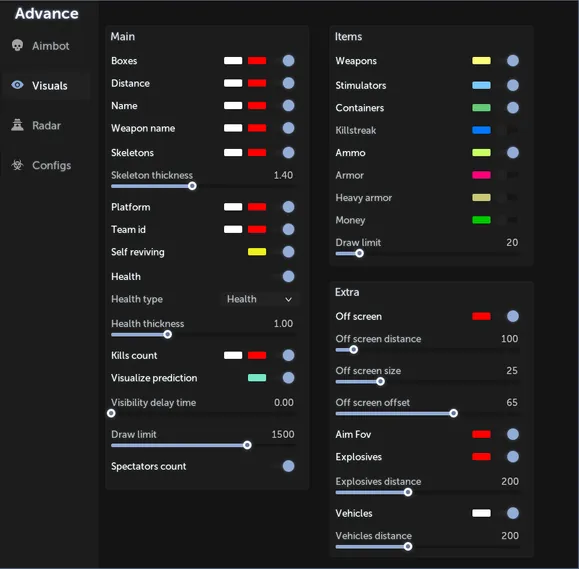
Task: Disable the Kills count toggle
Action: [285, 355]
